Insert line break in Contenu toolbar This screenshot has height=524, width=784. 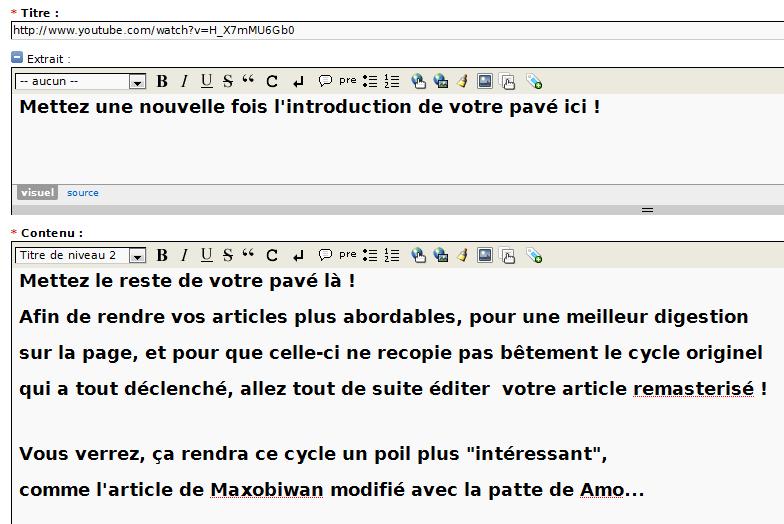click(x=298, y=256)
